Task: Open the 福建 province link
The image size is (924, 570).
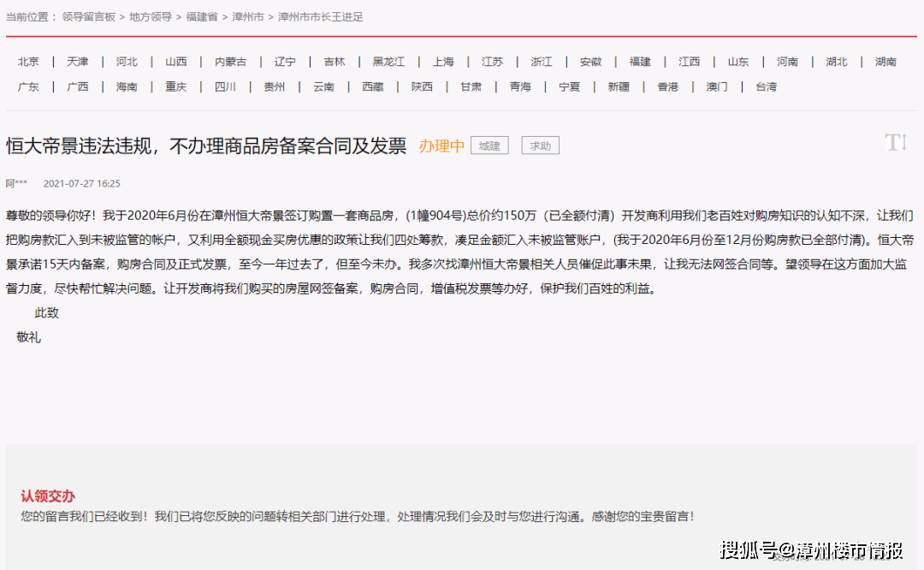Action: [640, 62]
